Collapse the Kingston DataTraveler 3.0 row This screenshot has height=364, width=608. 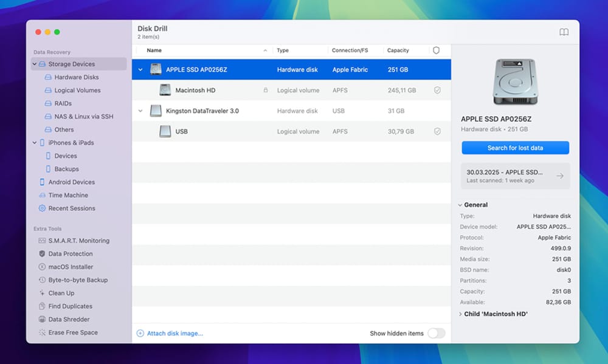(x=140, y=111)
